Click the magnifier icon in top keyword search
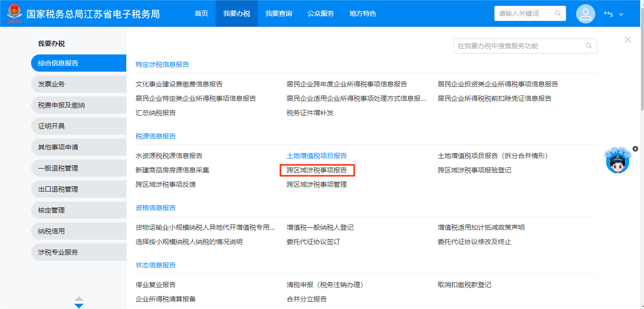The width and height of the screenshot is (644, 309). [557, 13]
